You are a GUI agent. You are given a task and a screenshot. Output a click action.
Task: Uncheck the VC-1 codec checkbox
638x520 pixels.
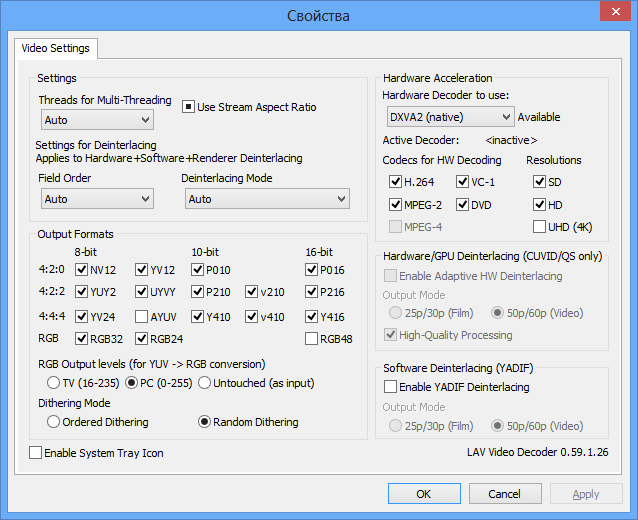(x=463, y=182)
